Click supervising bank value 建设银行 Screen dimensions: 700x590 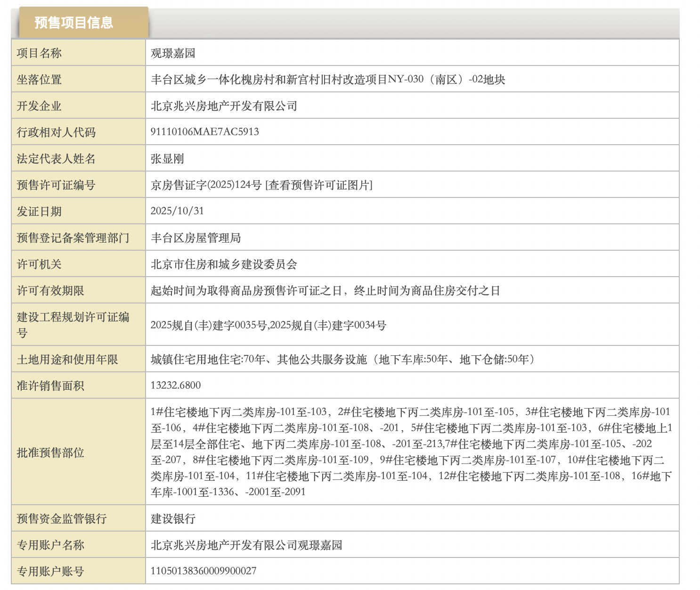point(173,519)
